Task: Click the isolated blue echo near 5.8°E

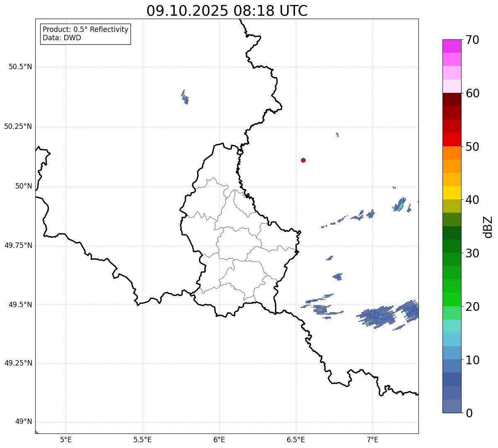Action: pos(185,97)
